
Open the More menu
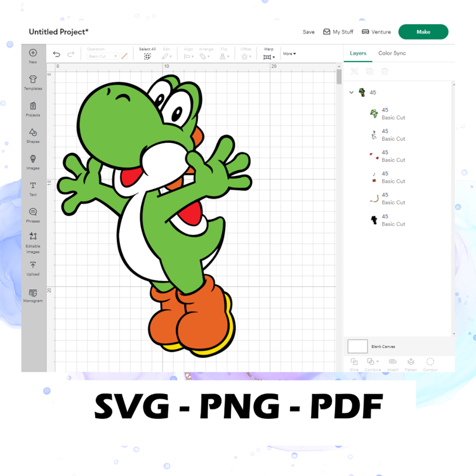(289, 54)
